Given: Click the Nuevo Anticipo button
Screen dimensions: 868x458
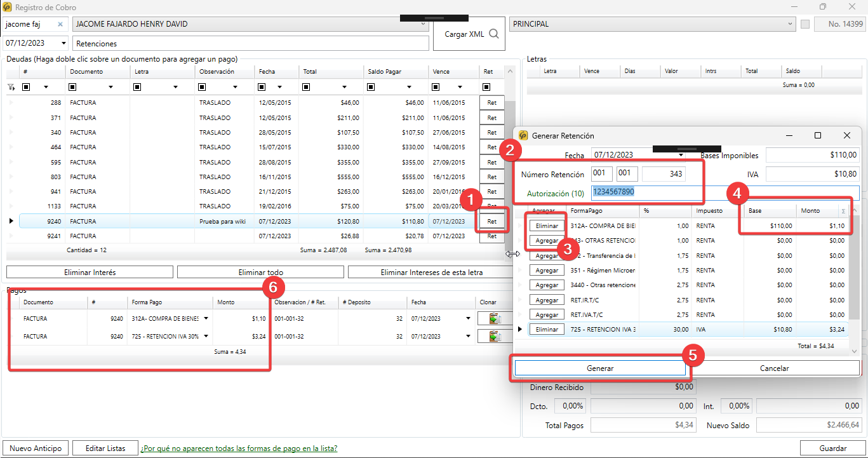Looking at the screenshot, I should click(36, 448).
